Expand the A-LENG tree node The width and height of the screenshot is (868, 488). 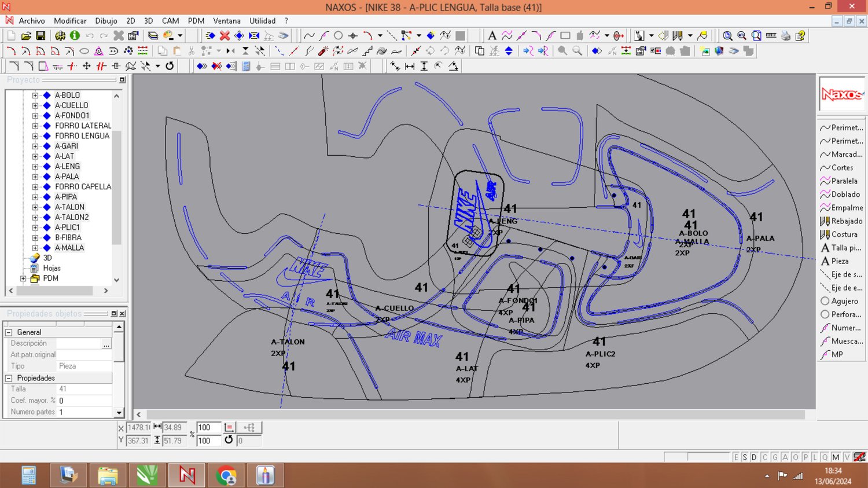coord(35,167)
